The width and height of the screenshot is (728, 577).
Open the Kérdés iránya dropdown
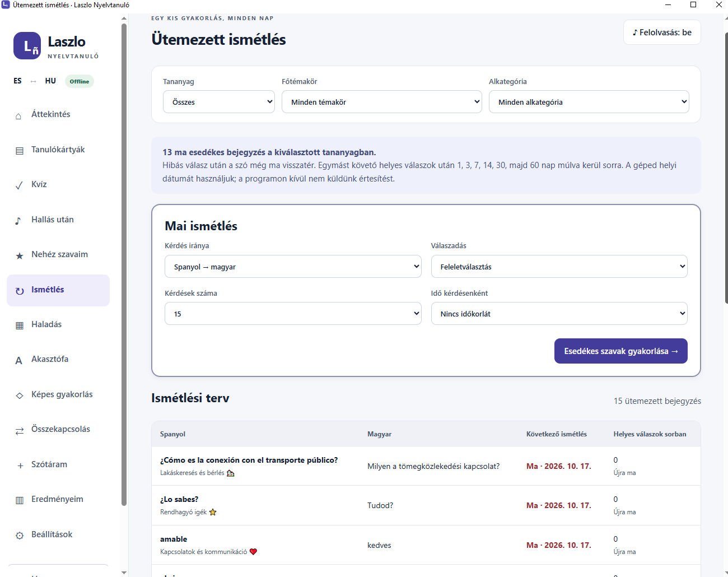tap(293, 267)
